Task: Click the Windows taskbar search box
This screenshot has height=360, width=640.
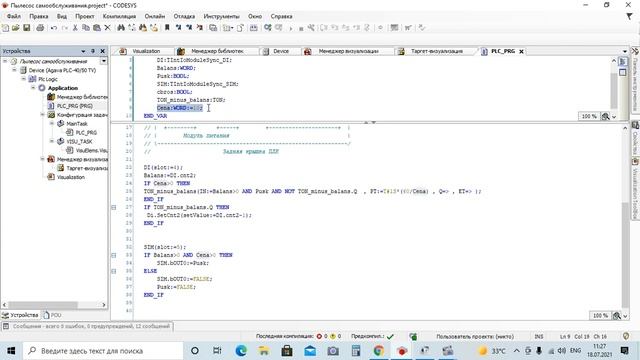Action: (102, 351)
